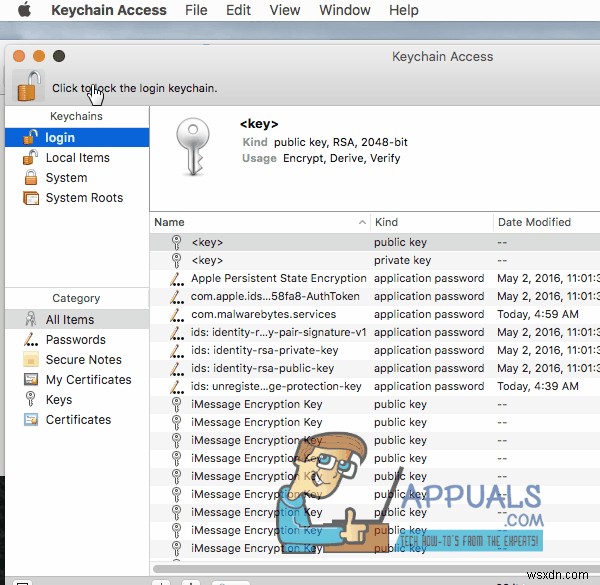Show the Secure Notes category
The image size is (600, 585).
tap(77, 360)
